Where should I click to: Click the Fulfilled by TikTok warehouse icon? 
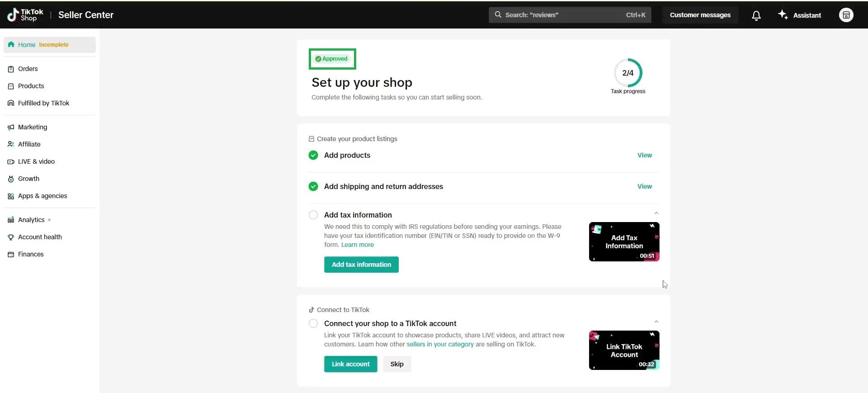pyautogui.click(x=11, y=104)
